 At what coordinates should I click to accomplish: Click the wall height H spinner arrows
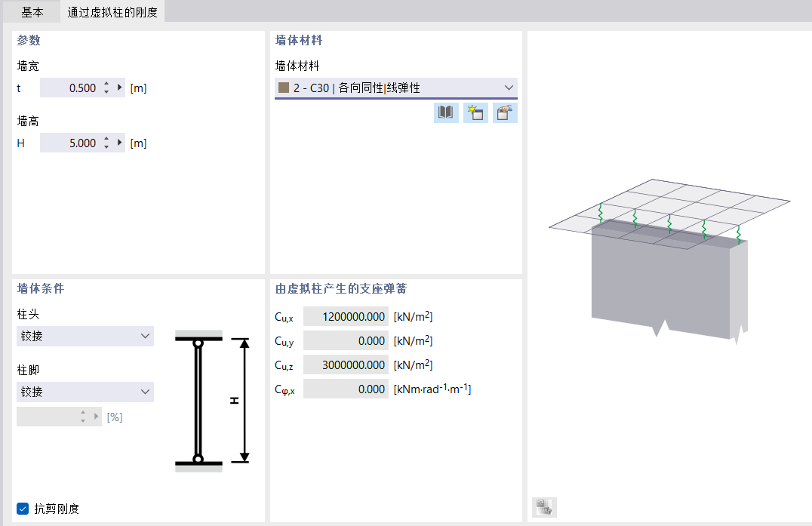[x=106, y=143]
